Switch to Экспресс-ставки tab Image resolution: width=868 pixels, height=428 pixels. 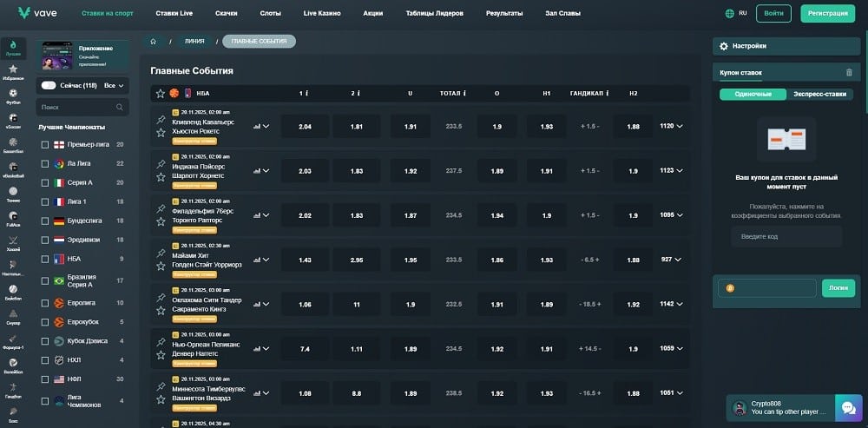point(820,94)
